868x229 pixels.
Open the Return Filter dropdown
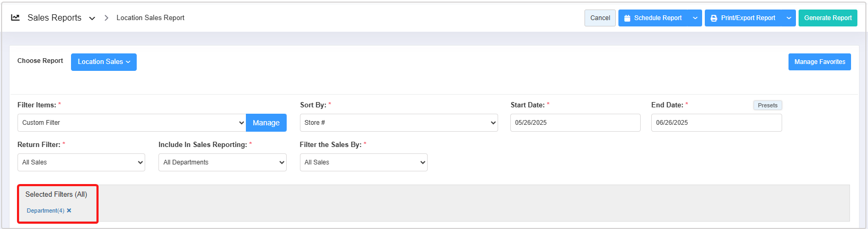(x=81, y=162)
